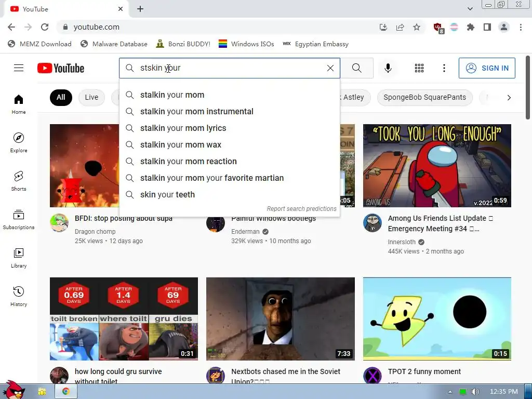Choose suggestion "stalkin your mom wax"
This screenshot has height=399, width=532.
229,144
